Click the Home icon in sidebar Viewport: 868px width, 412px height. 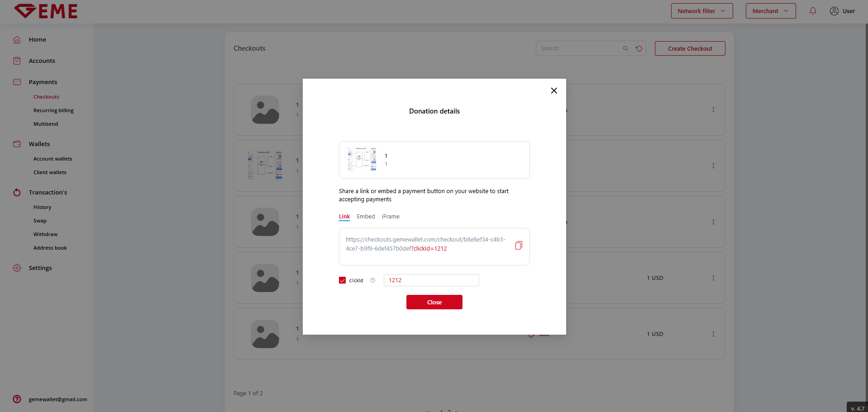tap(17, 40)
